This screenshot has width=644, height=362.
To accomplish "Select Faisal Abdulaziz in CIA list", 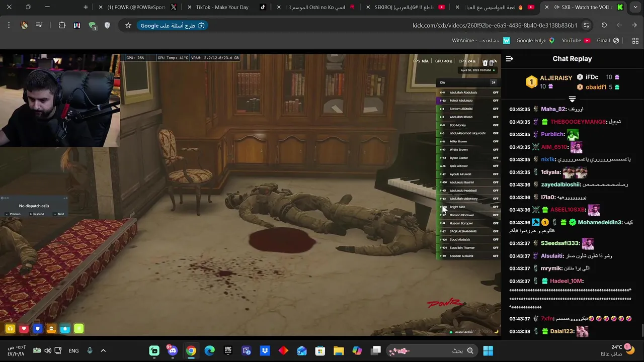I will [468, 101].
